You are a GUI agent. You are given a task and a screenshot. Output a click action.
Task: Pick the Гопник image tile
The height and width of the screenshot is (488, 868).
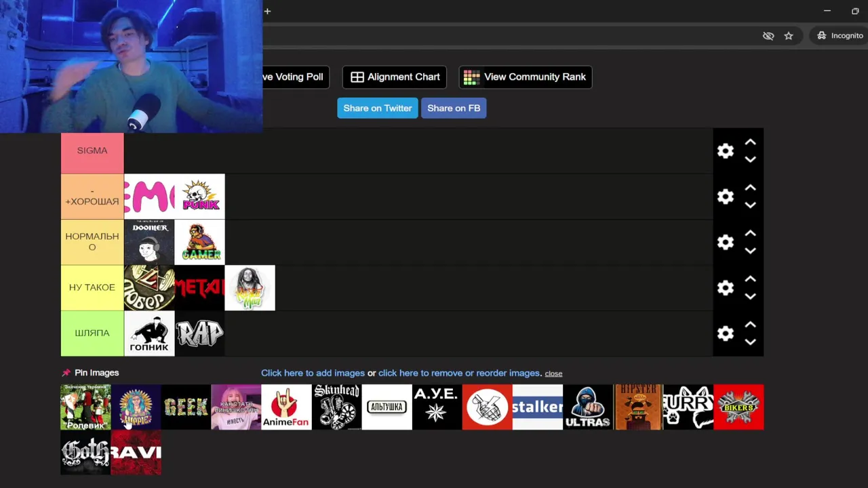click(149, 333)
